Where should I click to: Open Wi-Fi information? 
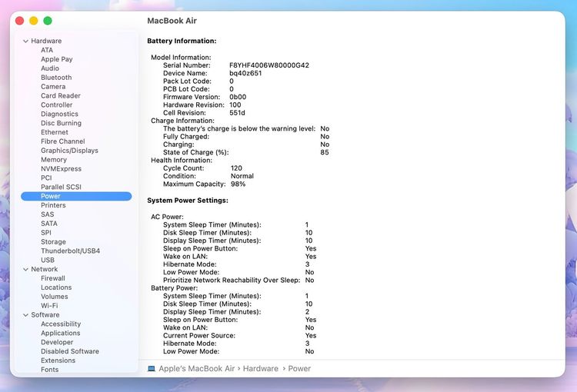tap(49, 306)
